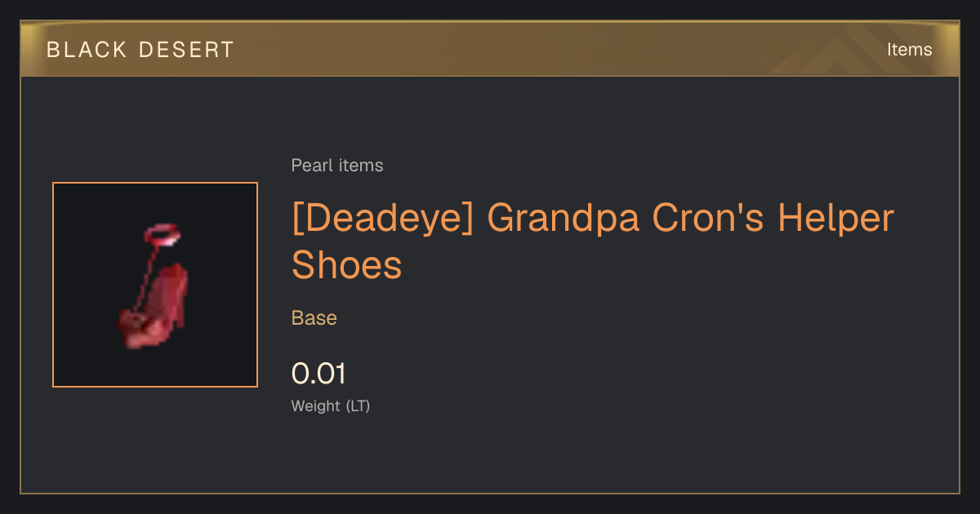Image resolution: width=980 pixels, height=514 pixels.
Task: Click the word Cron's in item name
Action: [706, 219]
